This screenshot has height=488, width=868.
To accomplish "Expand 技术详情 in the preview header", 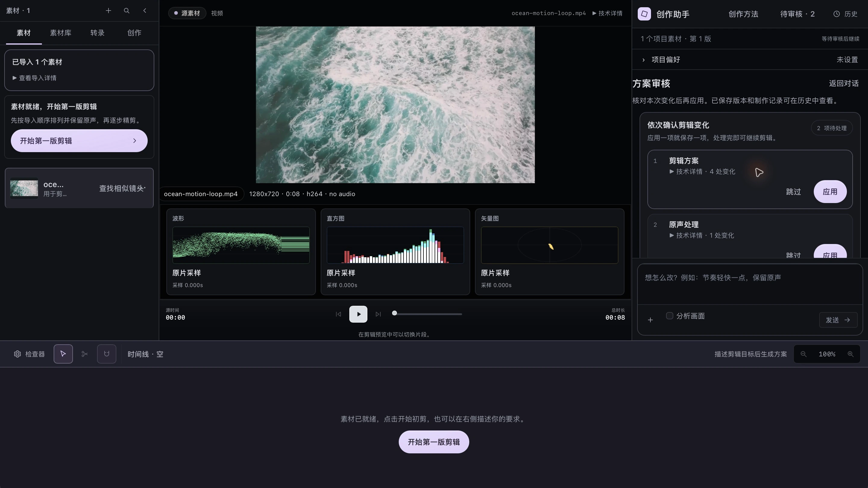I will pyautogui.click(x=607, y=13).
